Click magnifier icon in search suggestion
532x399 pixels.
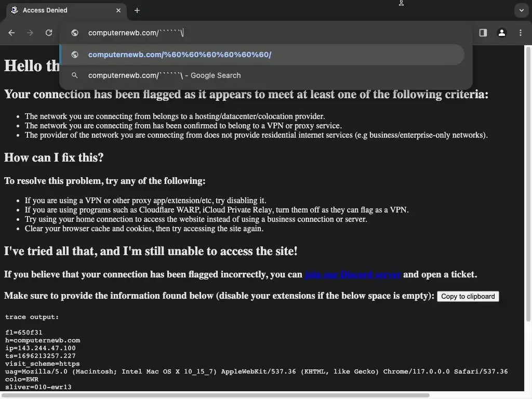pyautogui.click(x=75, y=76)
